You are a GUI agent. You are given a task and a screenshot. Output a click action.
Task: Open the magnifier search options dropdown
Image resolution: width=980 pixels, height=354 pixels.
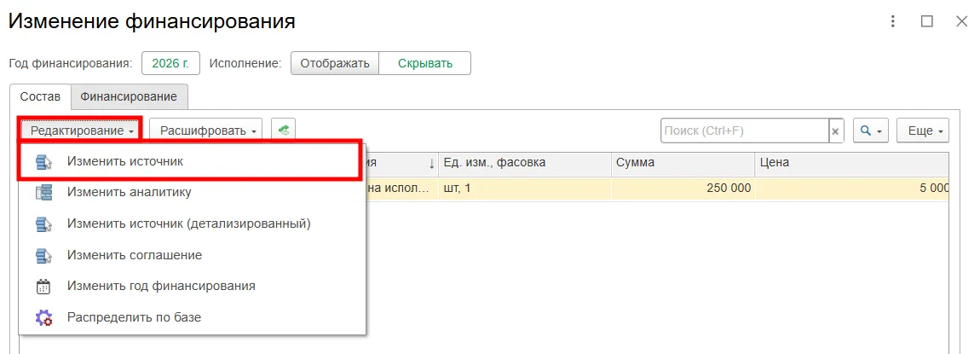[x=871, y=131]
